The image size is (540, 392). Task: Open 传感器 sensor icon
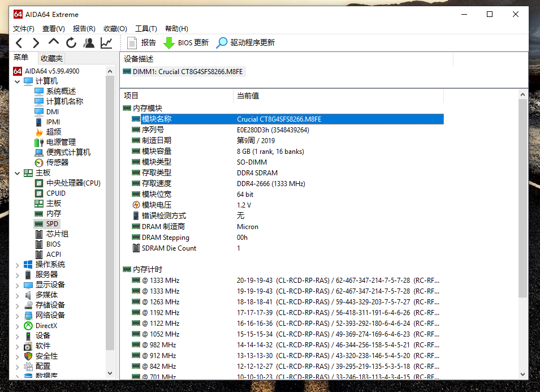point(39,162)
